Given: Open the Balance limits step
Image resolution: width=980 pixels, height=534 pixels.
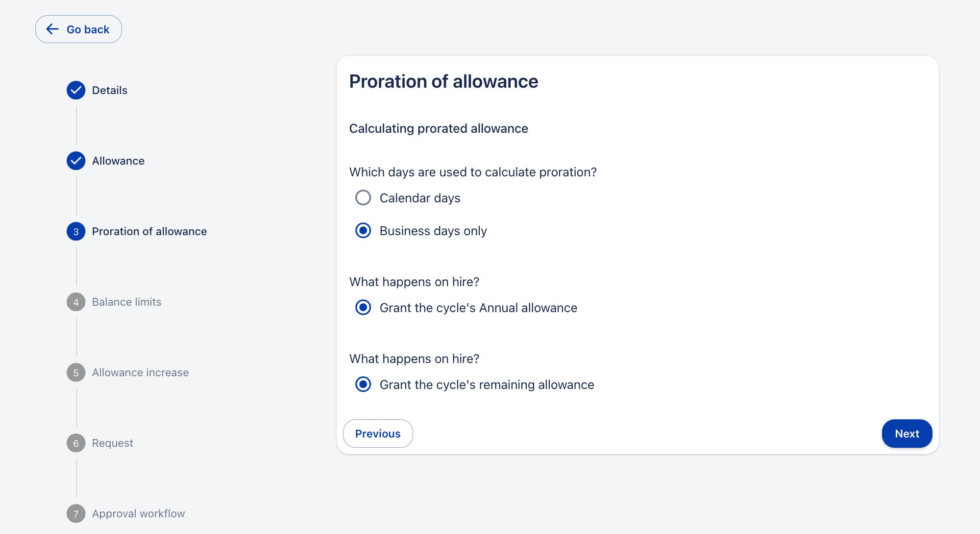Looking at the screenshot, I should pos(126,302).
